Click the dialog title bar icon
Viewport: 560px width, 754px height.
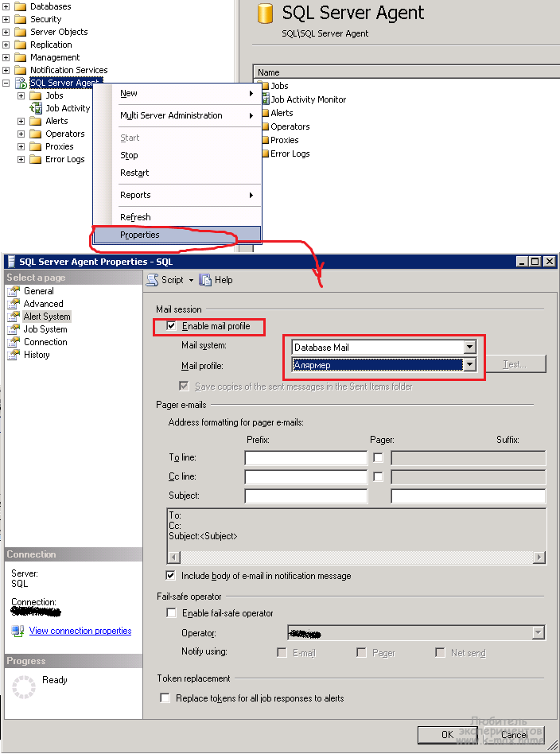coord(12,262)
